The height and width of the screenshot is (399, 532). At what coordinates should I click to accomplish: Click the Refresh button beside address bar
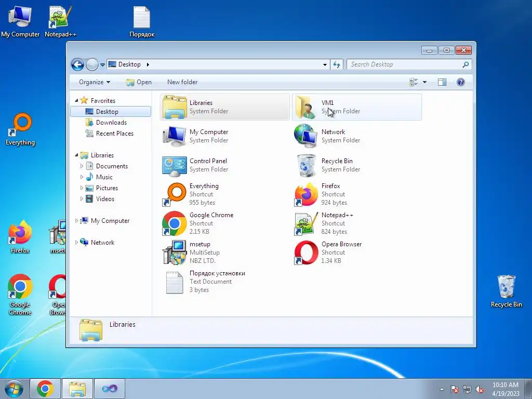337,64
